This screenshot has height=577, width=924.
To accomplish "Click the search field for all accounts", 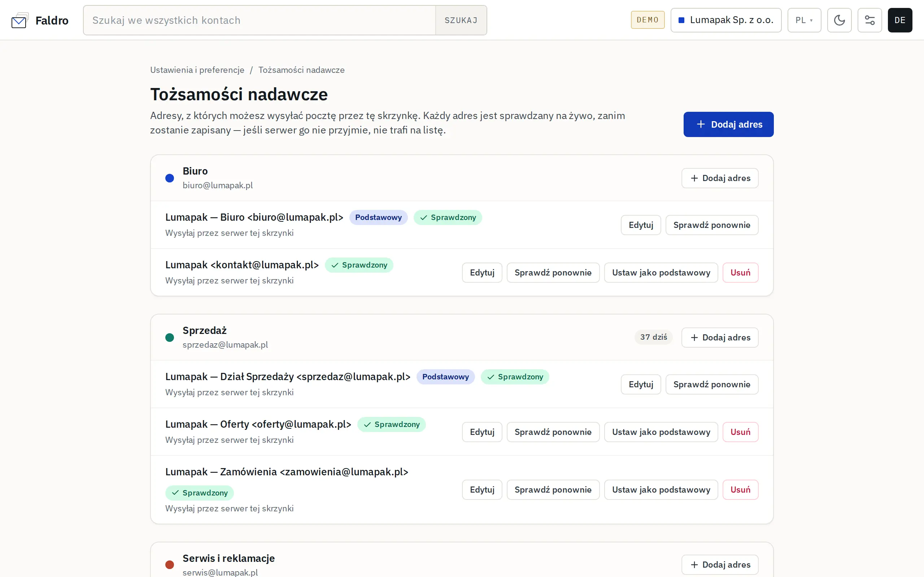I will tap(260, 20).
